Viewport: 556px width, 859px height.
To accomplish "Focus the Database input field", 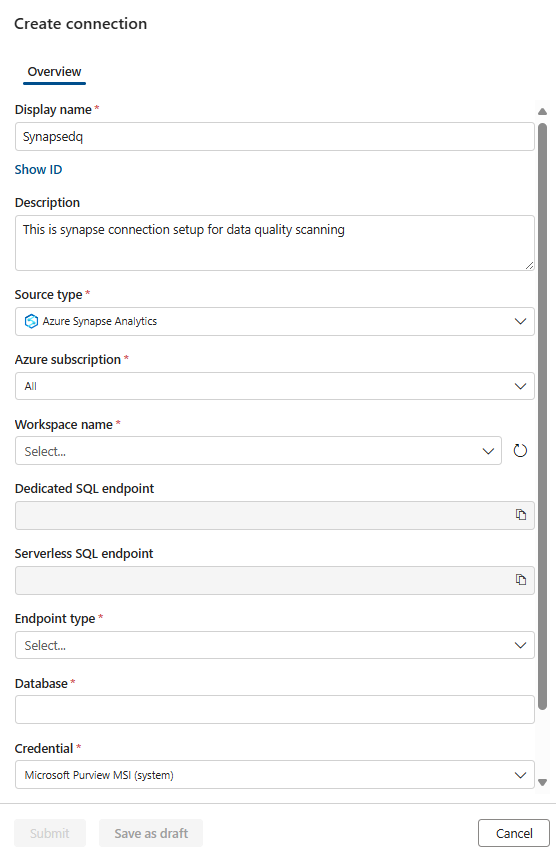I will [274, 709].
